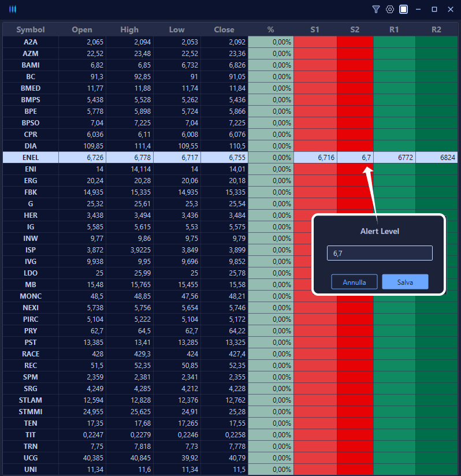Click ENEL R1 value 6772
This screenshot has width=461, height=476.
tap(395, 158)
